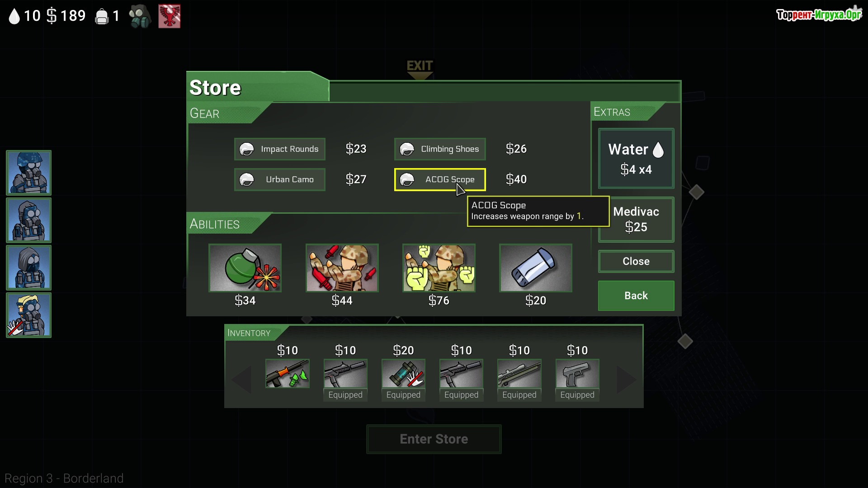
Task: Click the red eagle faction emblem
Action: click(x=170, y=16)
